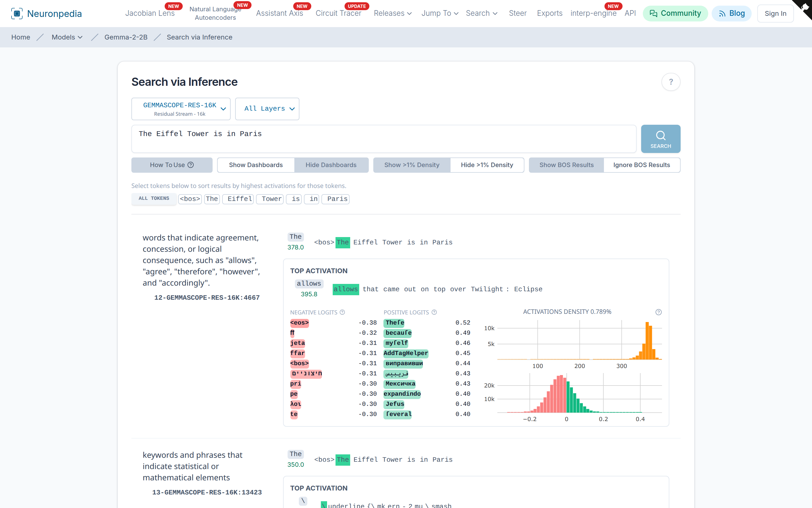Open the GEMMASCOPE-RES-16K source dropdown
This screenshot has width=812, height=508.
click(x=181, y=109)
